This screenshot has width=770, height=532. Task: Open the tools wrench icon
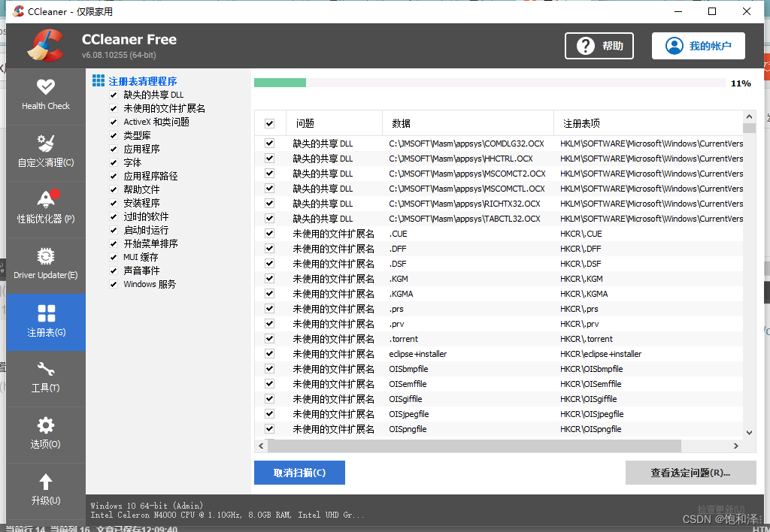(46, 369)
